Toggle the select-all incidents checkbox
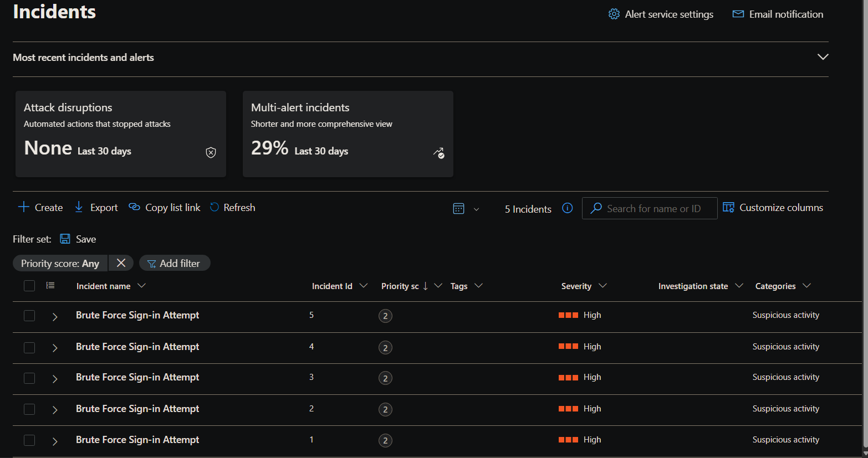868x458 pixels. [x=29, y=286]
